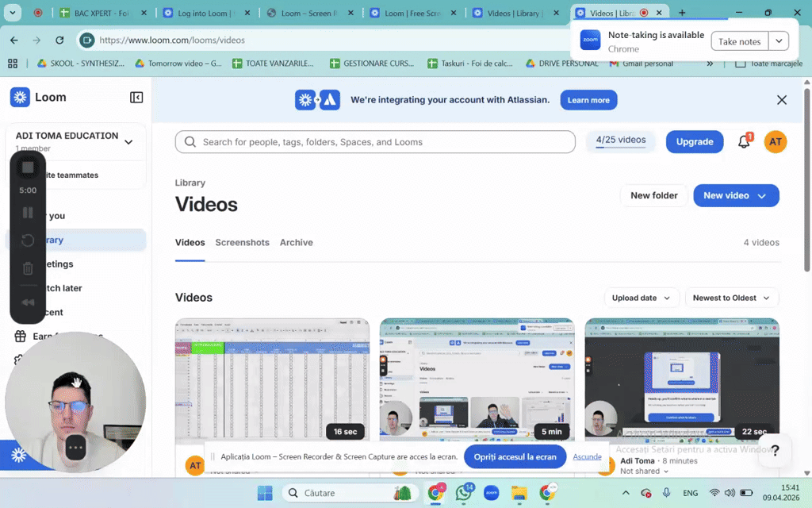Open the 5 min video thumbnail
Image resolution: width=812 pixels, height=508 pixels.
tap(477, 379)
